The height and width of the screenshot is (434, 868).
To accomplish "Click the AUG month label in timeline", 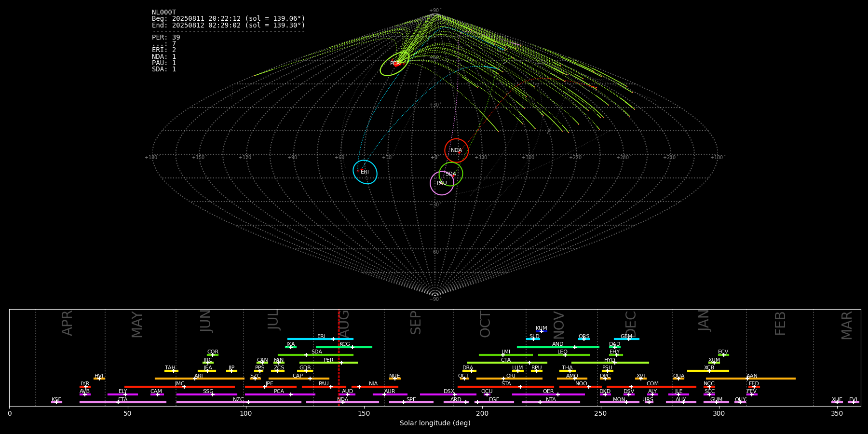I will (x=344, y=325).
